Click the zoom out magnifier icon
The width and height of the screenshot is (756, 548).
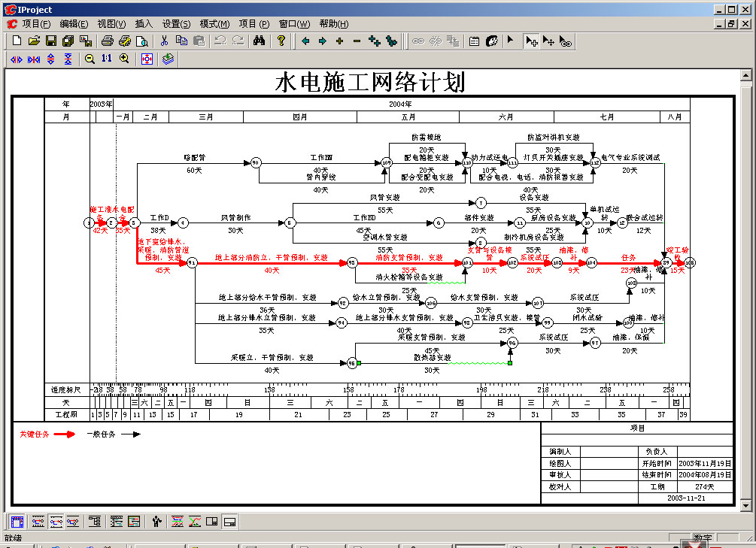tap(90, 59)
